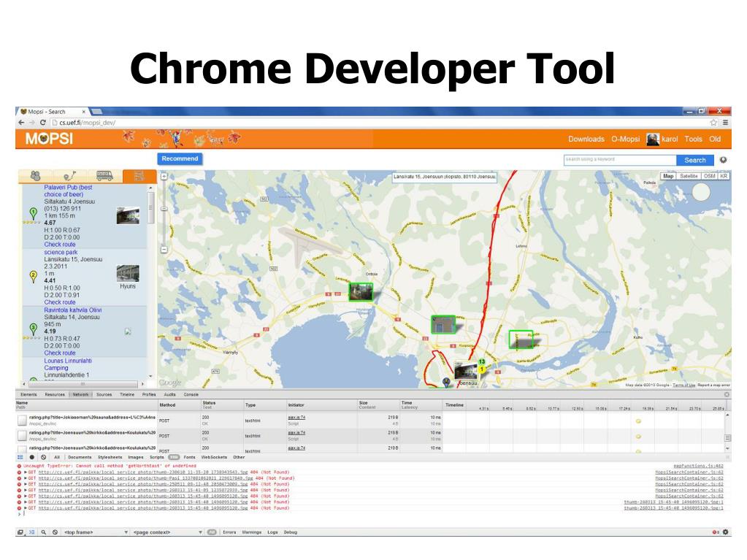This screenshot has height=560, width=747.
Task: Go back with browser back arrow
Action: (x=21, y=123)
